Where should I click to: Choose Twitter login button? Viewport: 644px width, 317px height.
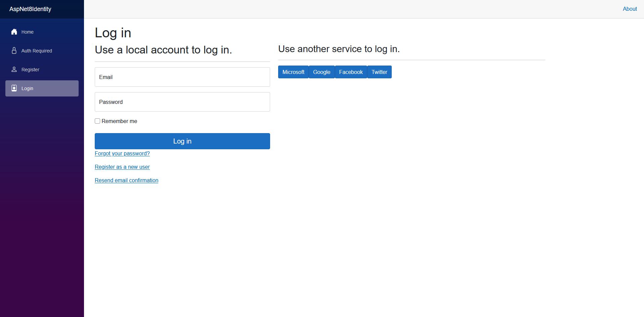click(379, 72)
